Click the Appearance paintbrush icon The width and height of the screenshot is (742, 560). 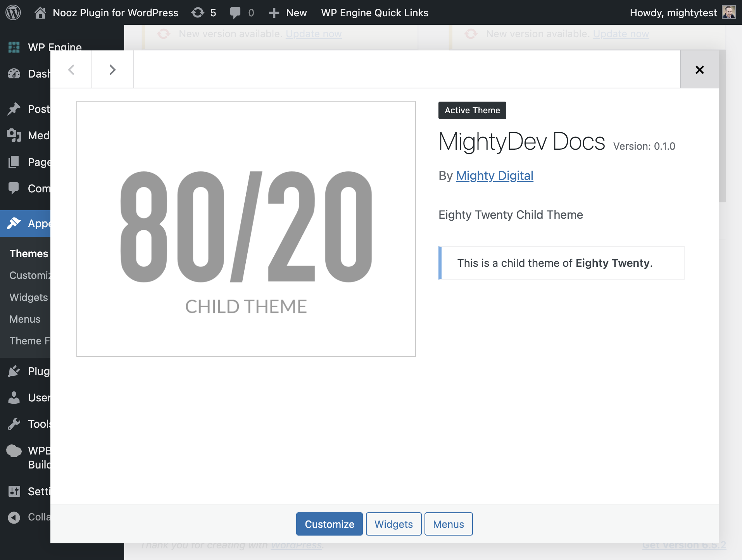tap(14, 223)
